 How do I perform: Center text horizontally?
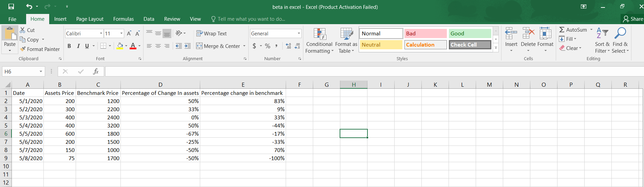tap(158, 46)
